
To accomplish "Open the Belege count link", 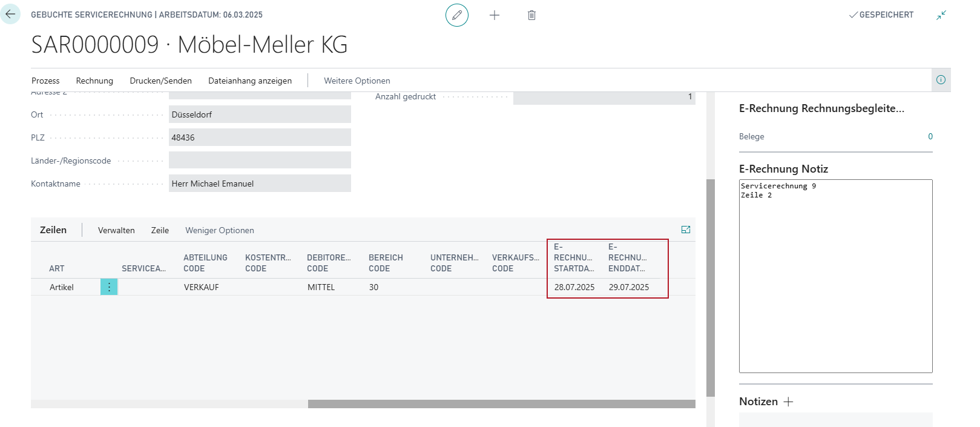I will pos(930,137).
